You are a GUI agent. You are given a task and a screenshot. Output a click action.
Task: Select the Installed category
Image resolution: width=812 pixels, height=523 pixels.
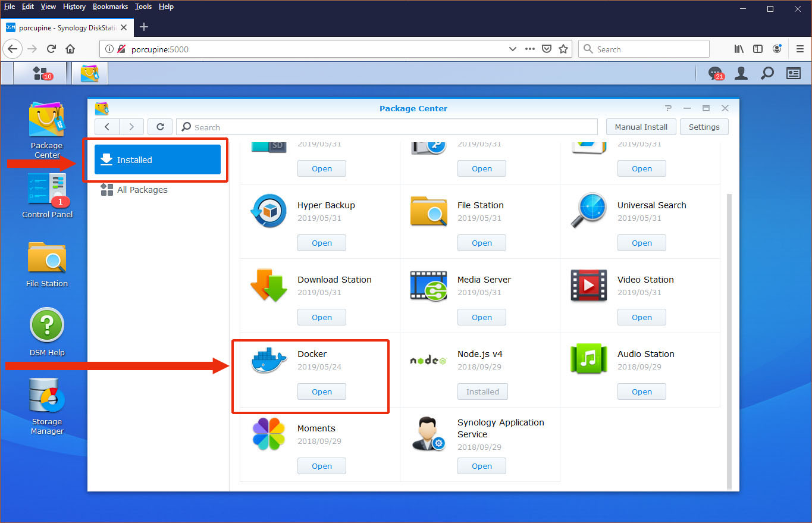[x=158, y=159]
